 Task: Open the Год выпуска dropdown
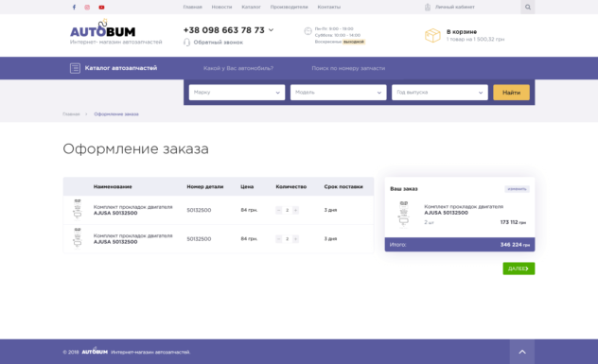[440, 93]
